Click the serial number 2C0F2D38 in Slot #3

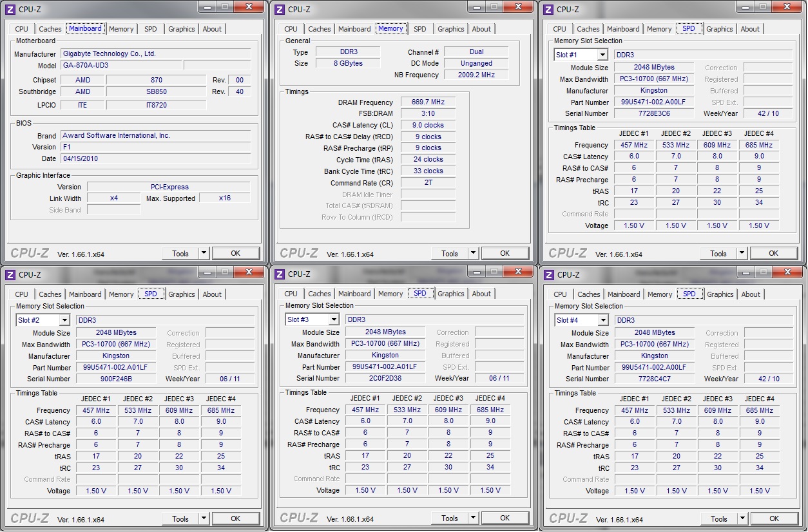point(385,378)
